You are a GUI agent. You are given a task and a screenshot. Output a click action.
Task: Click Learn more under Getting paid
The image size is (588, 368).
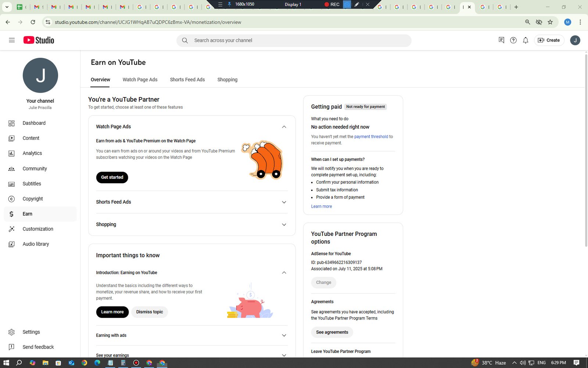coord(322,206)
